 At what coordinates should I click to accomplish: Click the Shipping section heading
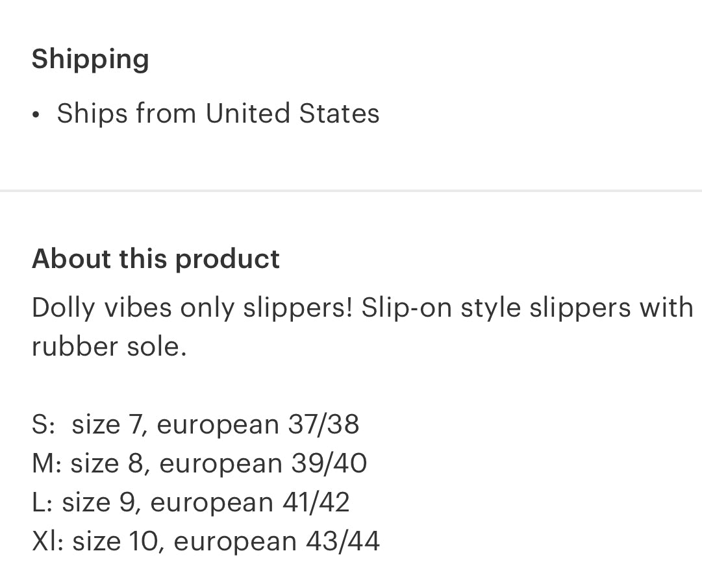click(x=90, y=60)
